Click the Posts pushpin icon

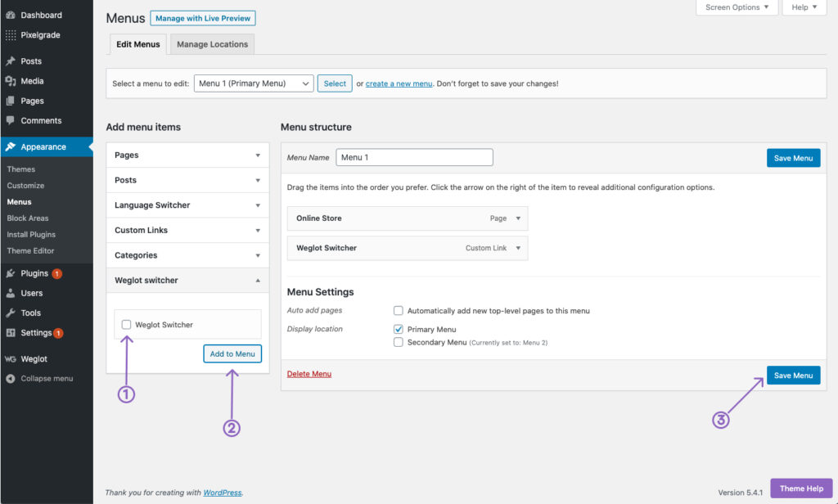pos(10,61)
